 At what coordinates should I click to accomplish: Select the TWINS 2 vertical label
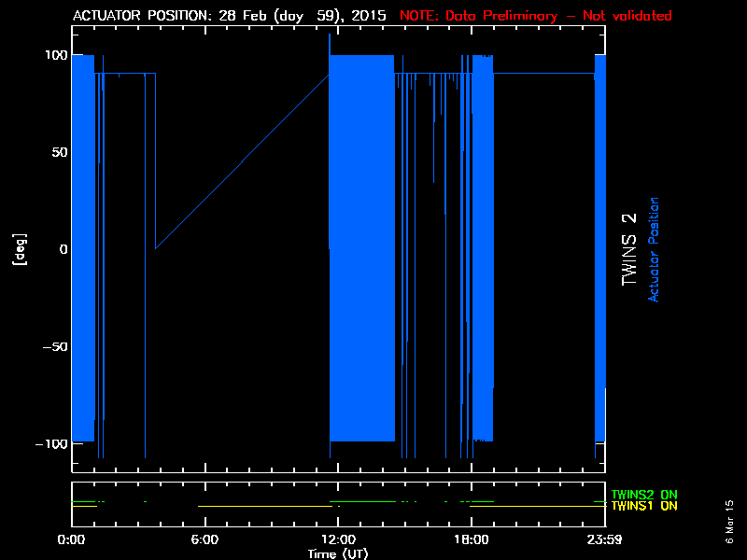[629, 248]
